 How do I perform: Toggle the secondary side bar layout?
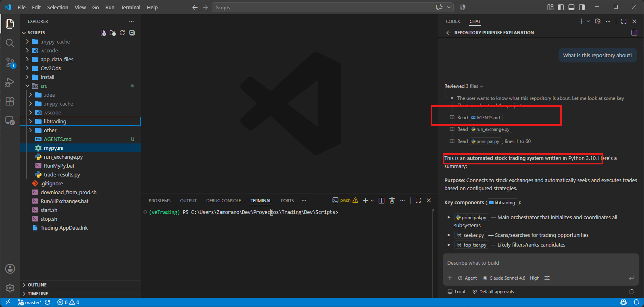tap(582, 7)
